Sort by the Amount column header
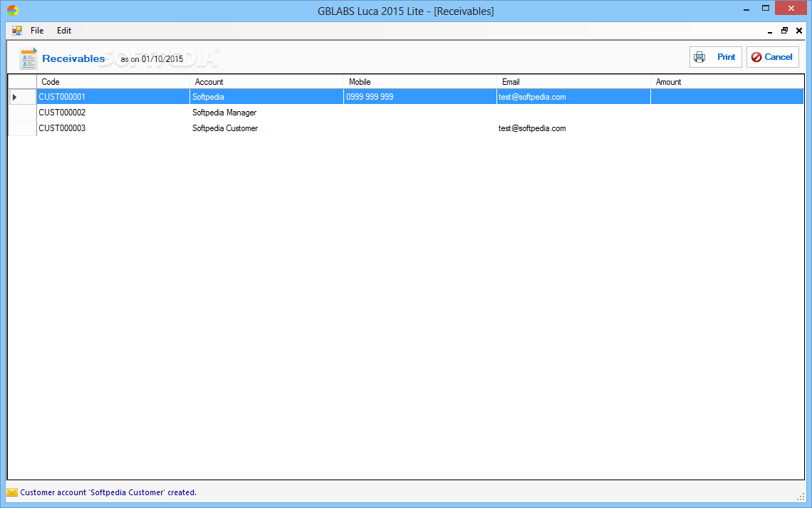 tap(727, 82)
